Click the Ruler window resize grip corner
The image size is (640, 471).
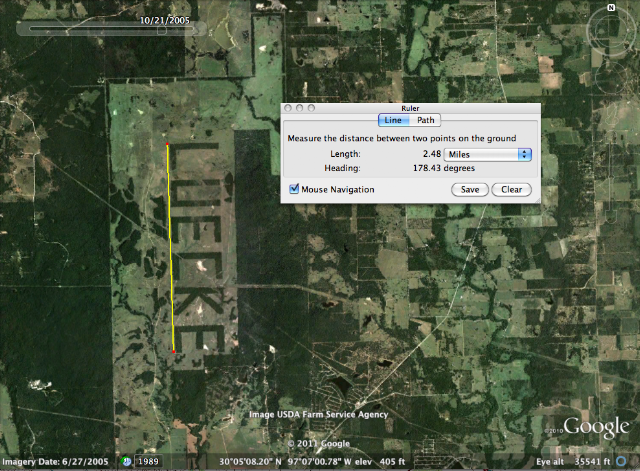click(538, 200)
